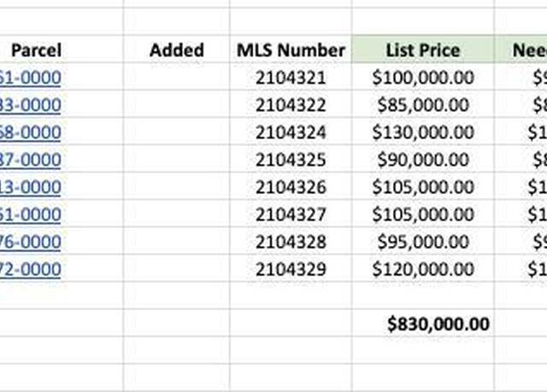Select the MLS number 2104329 cell
Viewport: 547px width, 392px height.
coord(291,269)
